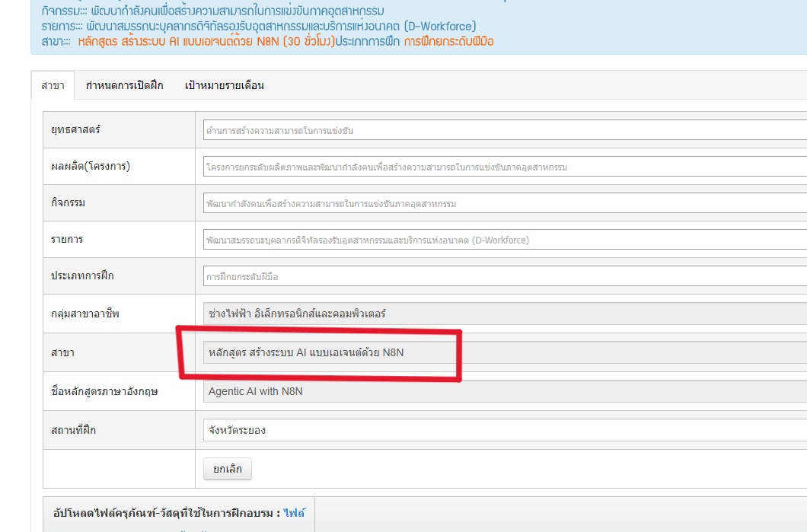
Task: Click the ยุทธศาสตร์ input field
Action: 504,130
